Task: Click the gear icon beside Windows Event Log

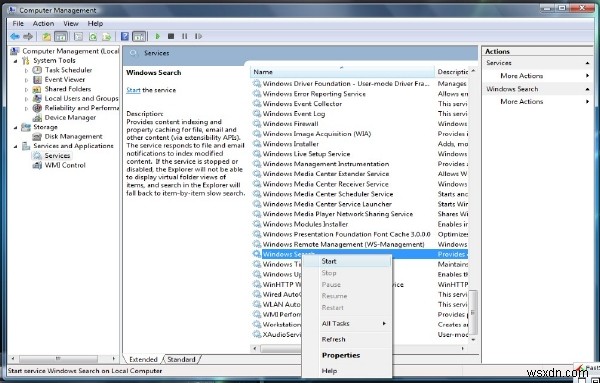Action: click(257, 114)
